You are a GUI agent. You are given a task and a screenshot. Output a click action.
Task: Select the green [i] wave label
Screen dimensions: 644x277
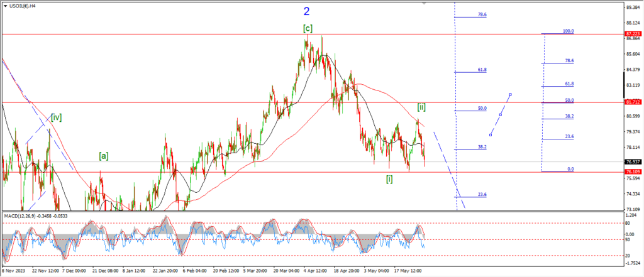(390, 179)
